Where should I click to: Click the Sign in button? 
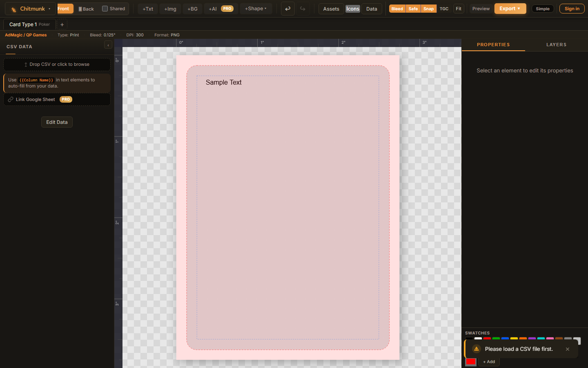572,9
